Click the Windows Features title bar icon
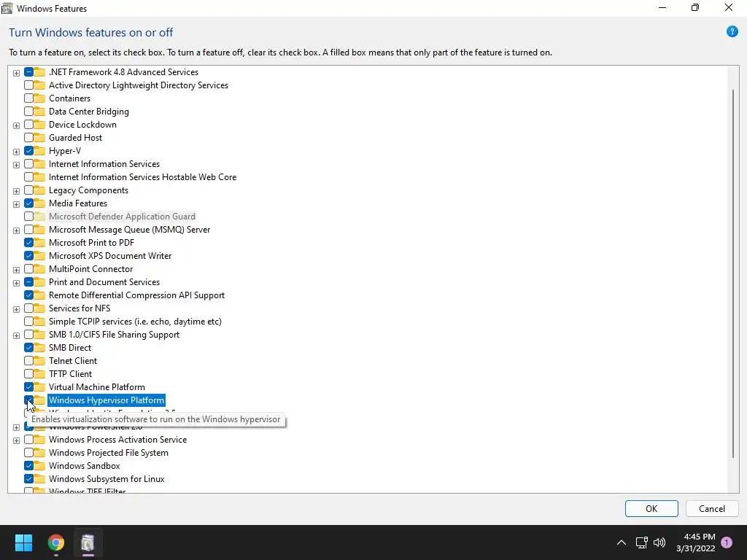 (x=7, y=8)
